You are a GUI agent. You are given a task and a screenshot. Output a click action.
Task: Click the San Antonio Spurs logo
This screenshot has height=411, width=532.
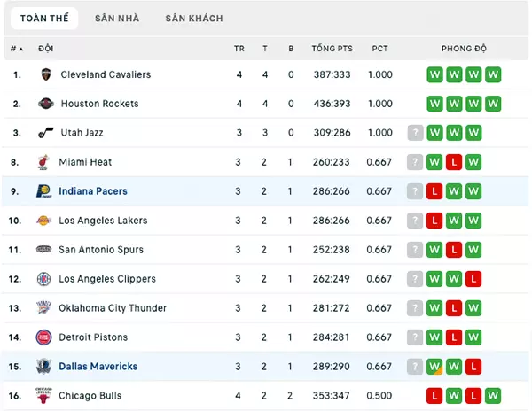43,250
